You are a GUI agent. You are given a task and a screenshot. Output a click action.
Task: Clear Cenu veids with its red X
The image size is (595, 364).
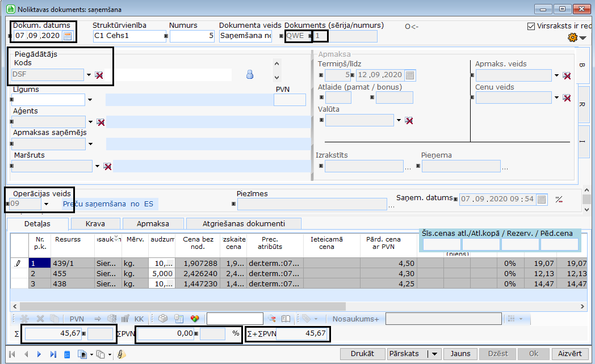pos(567,98)
